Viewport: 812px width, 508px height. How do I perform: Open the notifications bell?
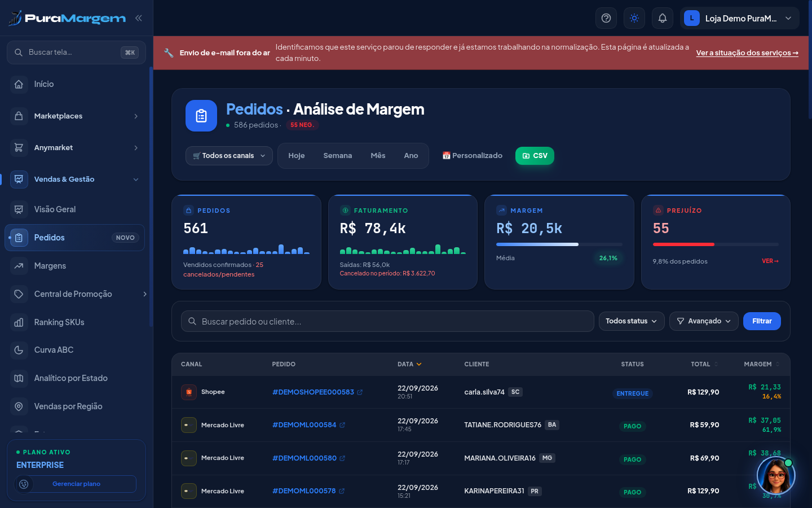[663, 18]
